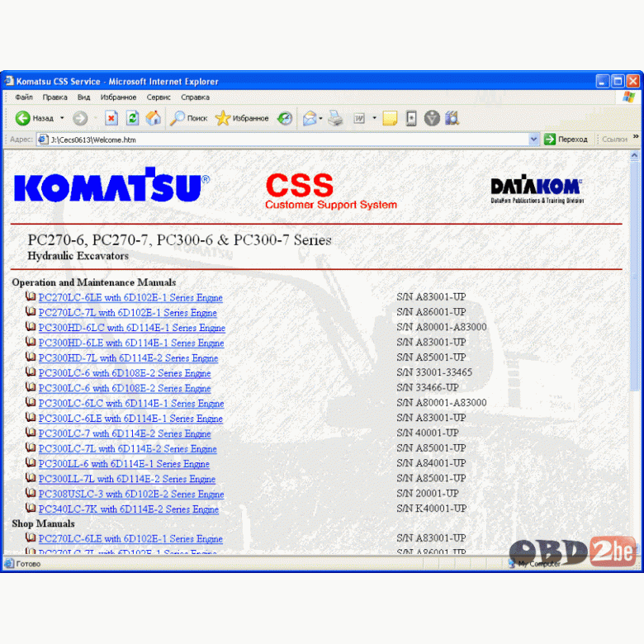Open PC300LC-7 with 6D114E-2 manual link
This screenshot has height=644, width=644.
125,433
